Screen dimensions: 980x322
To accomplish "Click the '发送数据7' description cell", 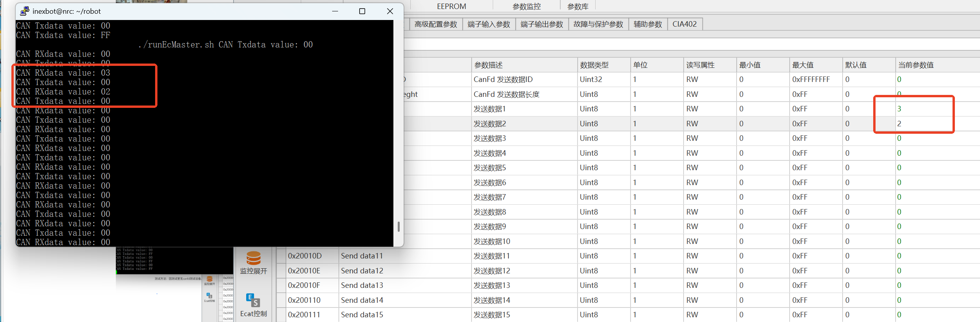I will (x=525, y=197).
